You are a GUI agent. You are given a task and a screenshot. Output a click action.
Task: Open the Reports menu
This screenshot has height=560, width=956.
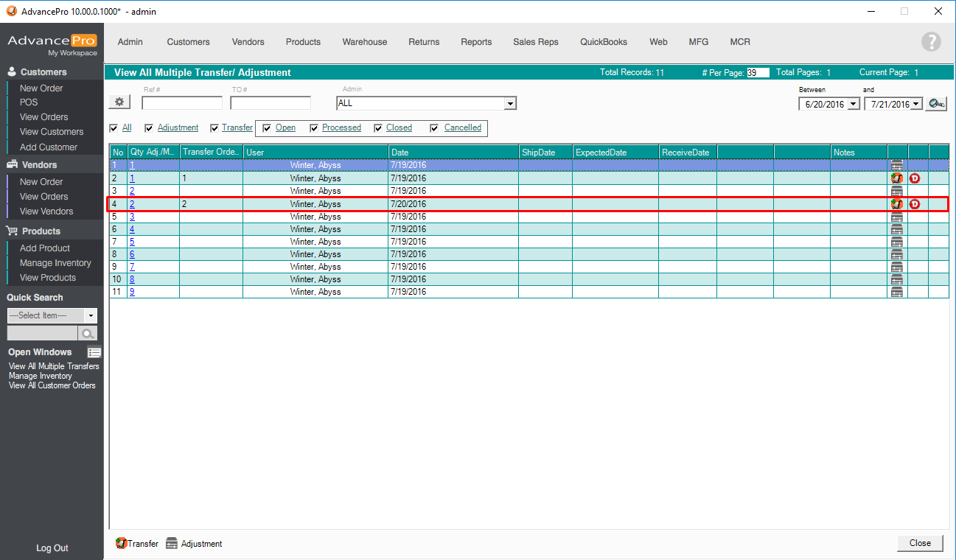click(476, 42)
